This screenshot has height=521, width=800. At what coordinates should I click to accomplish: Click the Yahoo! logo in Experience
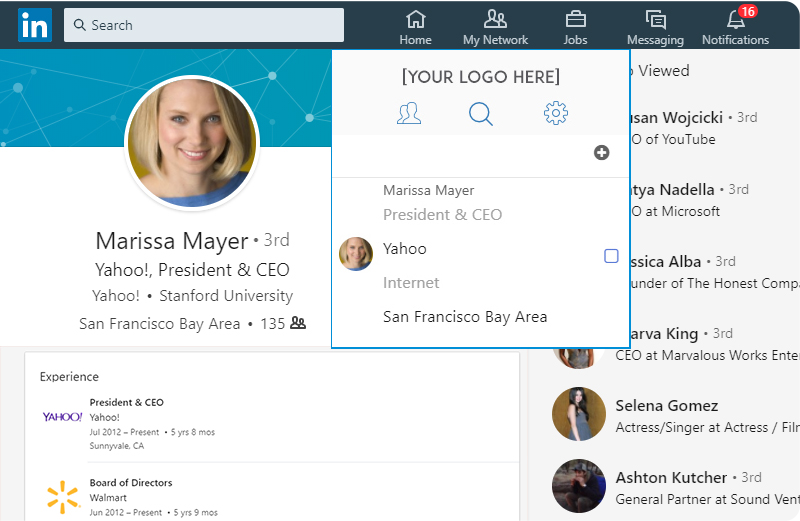pos(62,417)
